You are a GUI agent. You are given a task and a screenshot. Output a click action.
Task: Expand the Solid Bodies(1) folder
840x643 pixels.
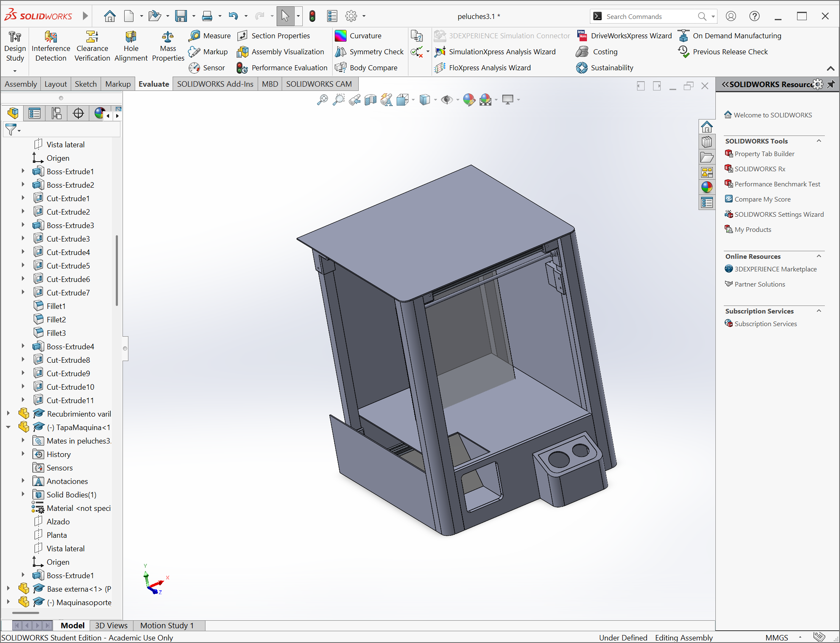[23, 494]
